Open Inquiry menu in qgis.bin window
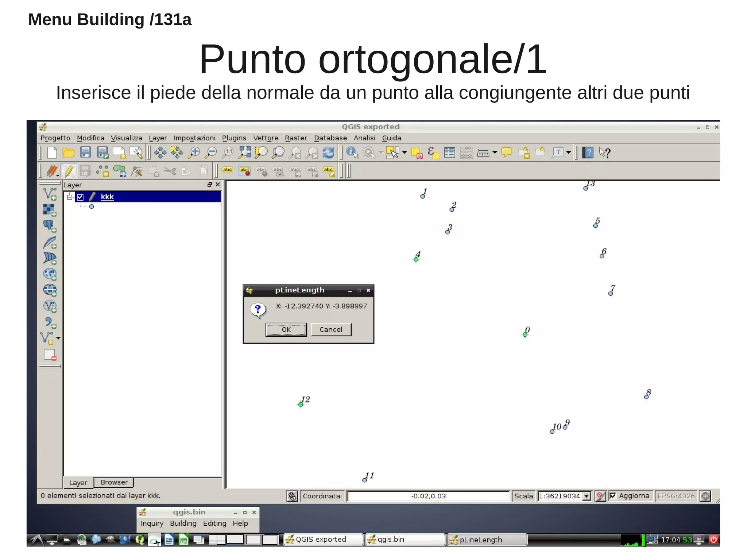 152,523
